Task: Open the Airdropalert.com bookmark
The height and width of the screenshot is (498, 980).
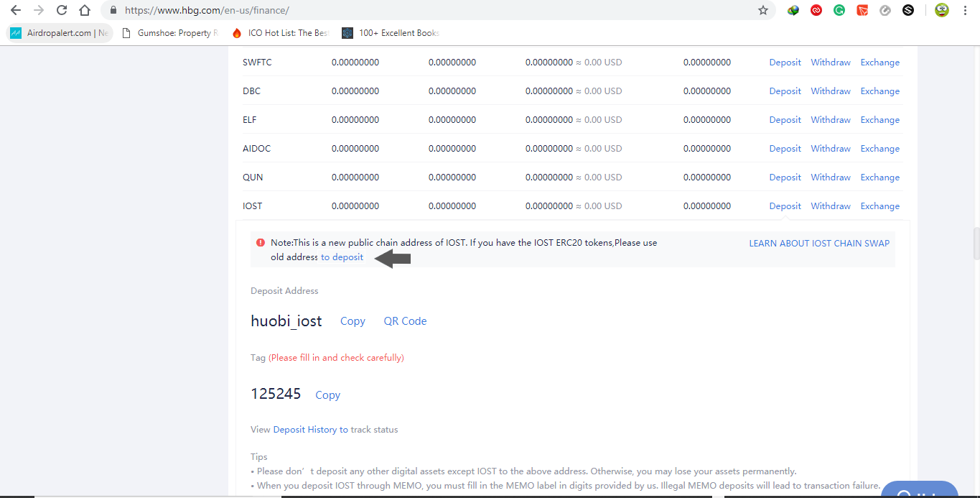Action: [x=60, y=33]
